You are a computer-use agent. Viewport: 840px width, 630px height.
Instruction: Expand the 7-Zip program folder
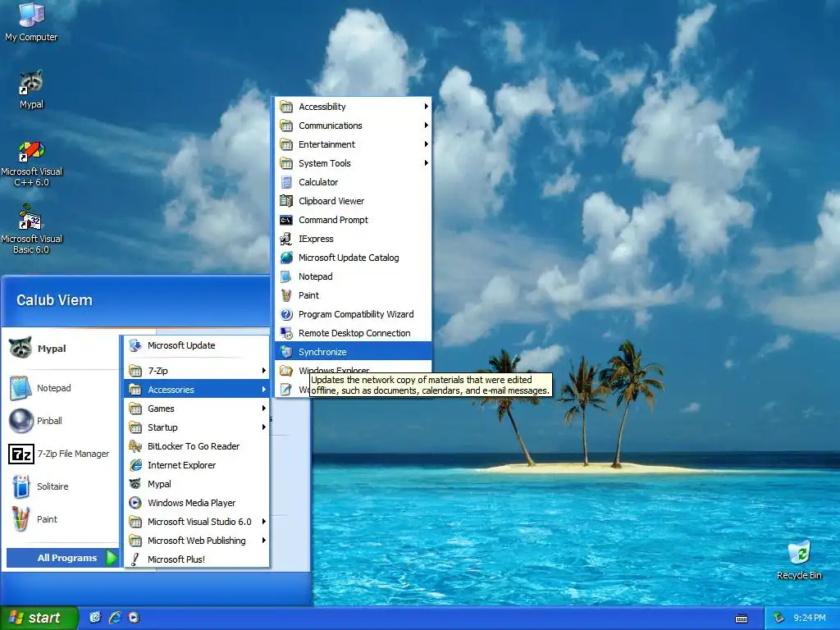coord(197,371)
